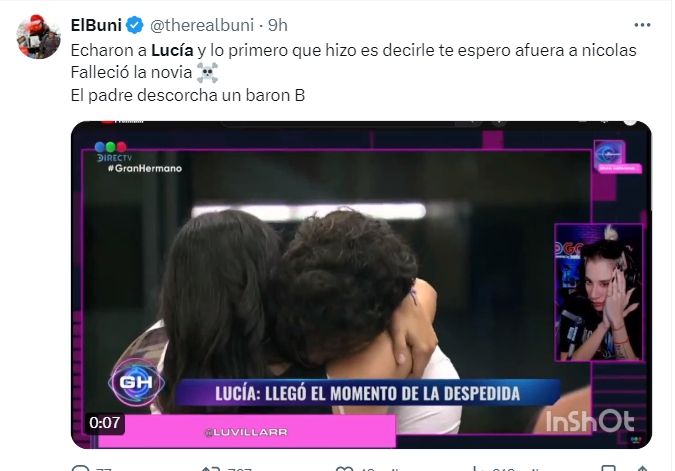Play the video by clicking the hugging scene

pyautogui.click(x=301, y=301)
